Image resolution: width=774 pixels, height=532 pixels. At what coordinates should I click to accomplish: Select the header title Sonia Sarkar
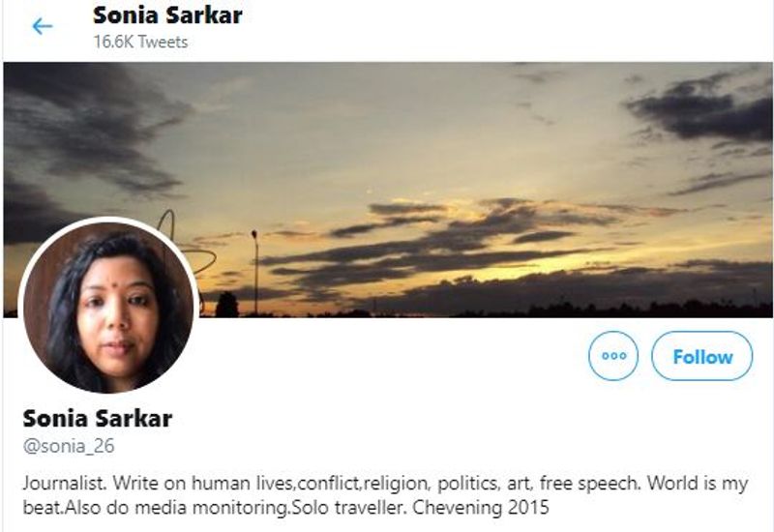point(167,15)
